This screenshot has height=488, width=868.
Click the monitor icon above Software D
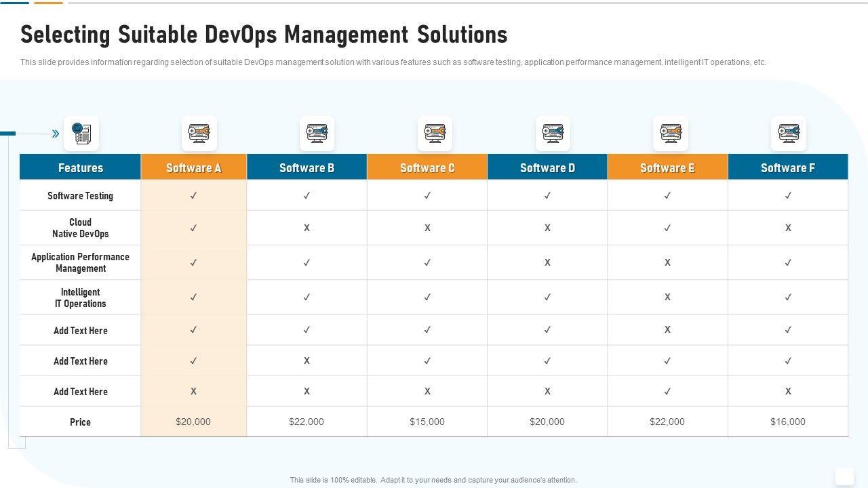(x=553, y=134)
